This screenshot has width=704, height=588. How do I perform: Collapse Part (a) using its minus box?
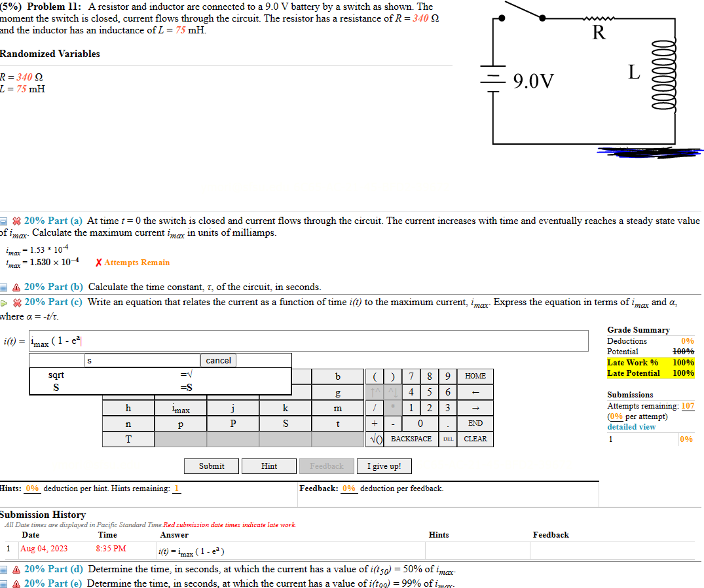(x=5, y=221)
